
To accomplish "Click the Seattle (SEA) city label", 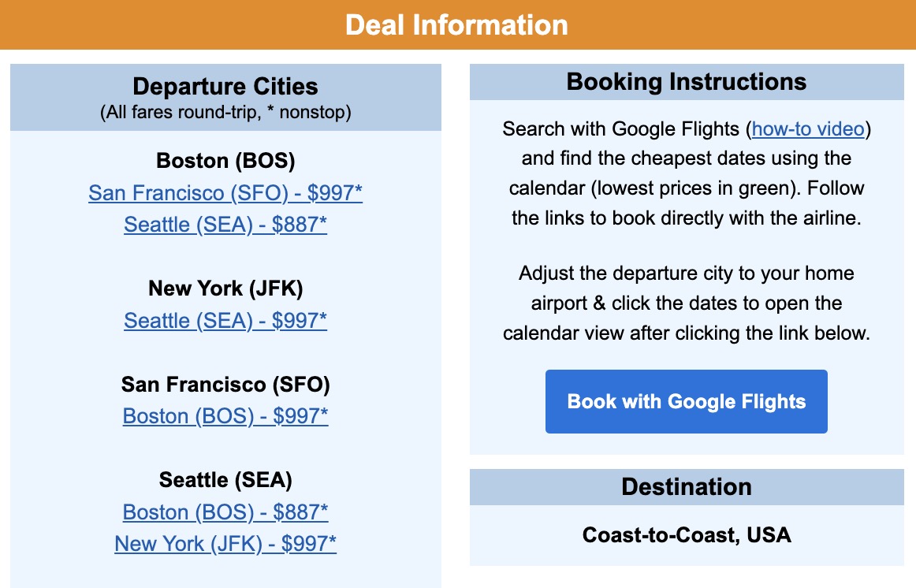I will click(225, 480).
